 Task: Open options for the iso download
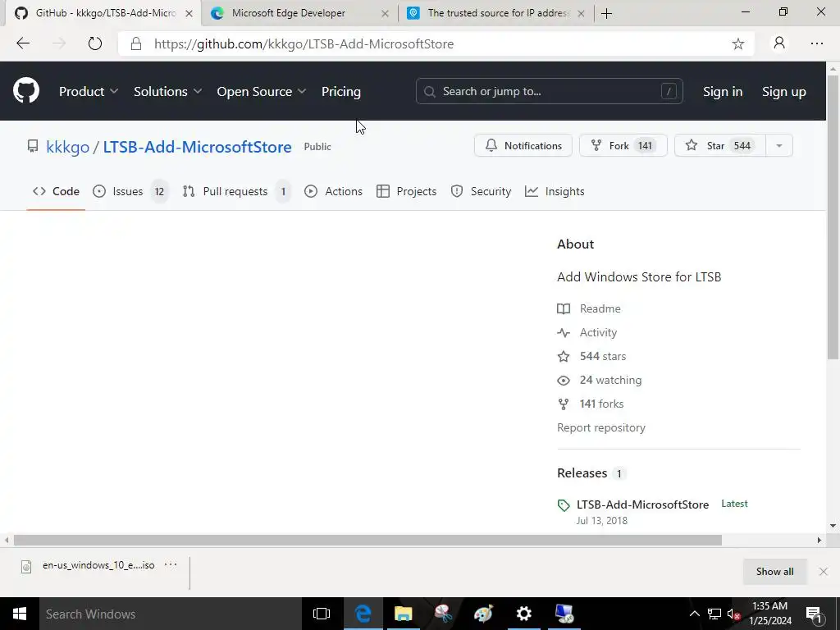[x=171, y=564]
